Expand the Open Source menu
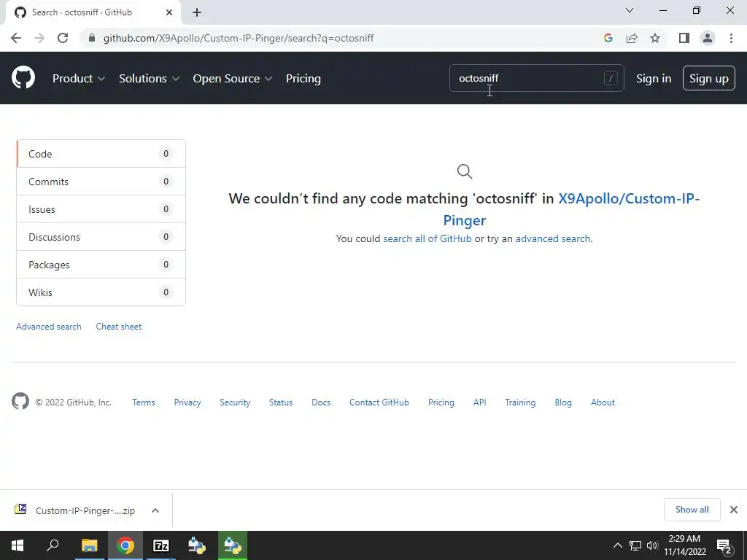Viewport: 747px width, 560px height. click(233, 79)
